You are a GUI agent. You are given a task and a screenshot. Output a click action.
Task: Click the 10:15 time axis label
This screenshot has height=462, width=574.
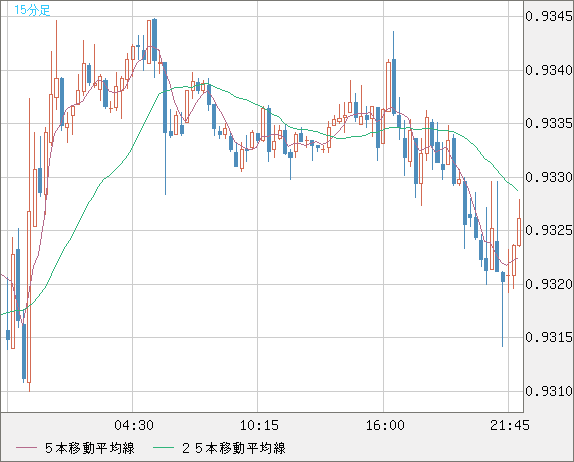coord(259,425)
